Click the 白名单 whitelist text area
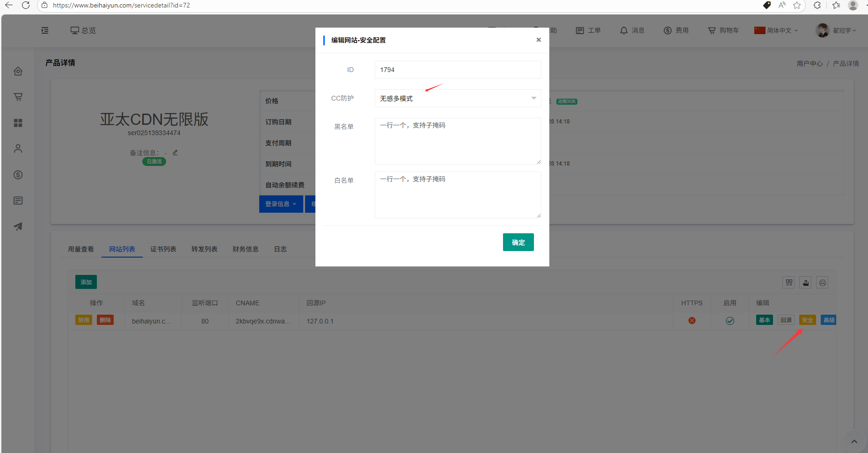Viewport: 868px width, 453px height. pyautogui.click(x=457, y=194)
